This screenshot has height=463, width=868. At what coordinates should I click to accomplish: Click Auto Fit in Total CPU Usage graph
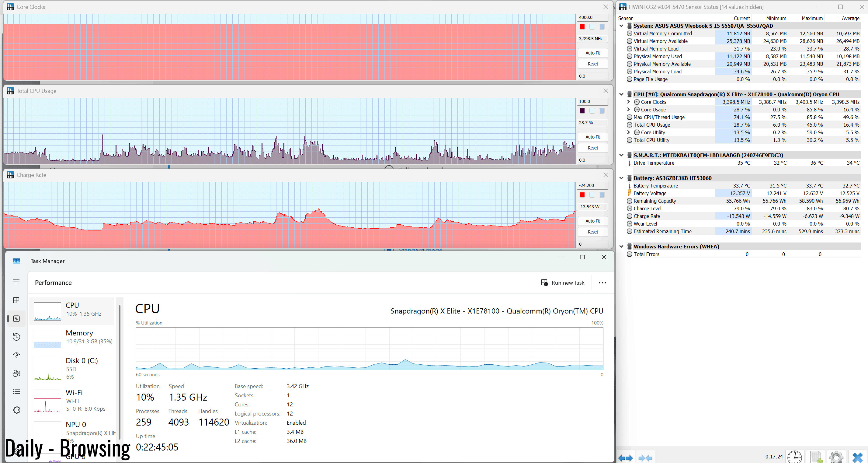593,137
